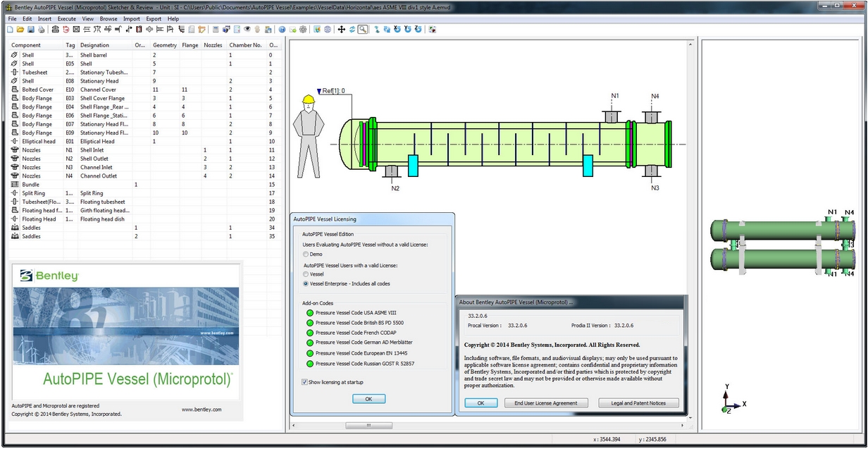Rotate view about X axis

[x=397, y=30]
